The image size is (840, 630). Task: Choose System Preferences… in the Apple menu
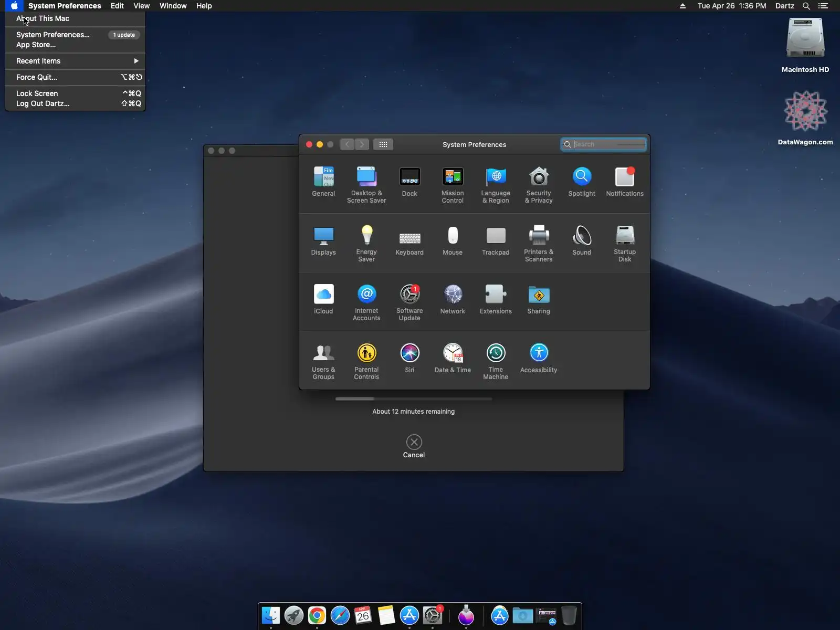75,35
